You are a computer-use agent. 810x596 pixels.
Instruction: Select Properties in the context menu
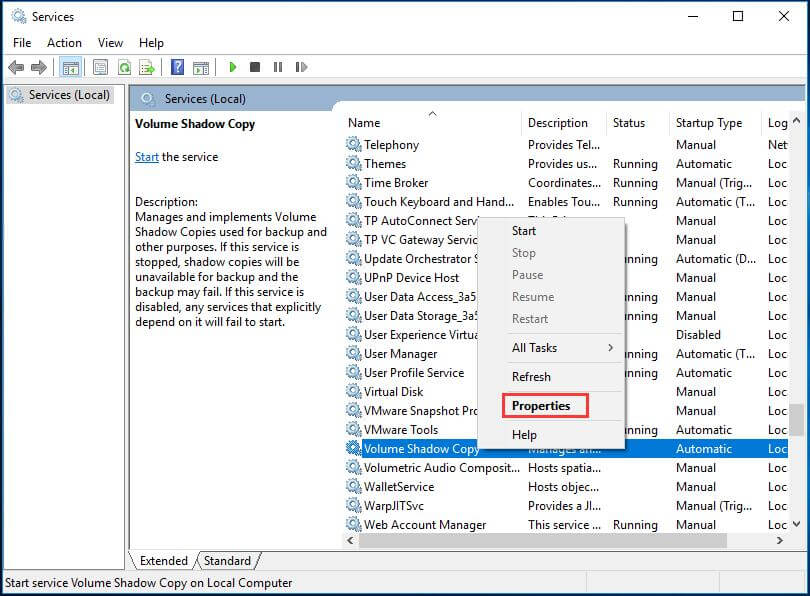pyautogui.click(x=541, y=406)
